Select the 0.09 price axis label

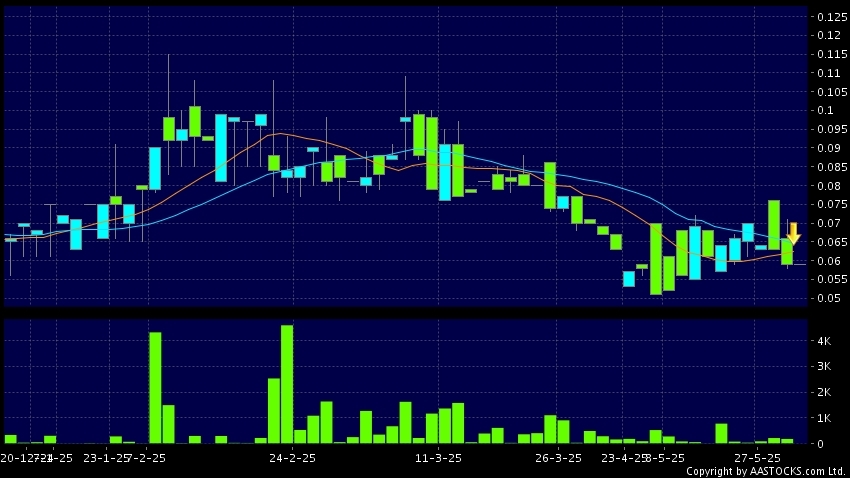click(829, 148)
